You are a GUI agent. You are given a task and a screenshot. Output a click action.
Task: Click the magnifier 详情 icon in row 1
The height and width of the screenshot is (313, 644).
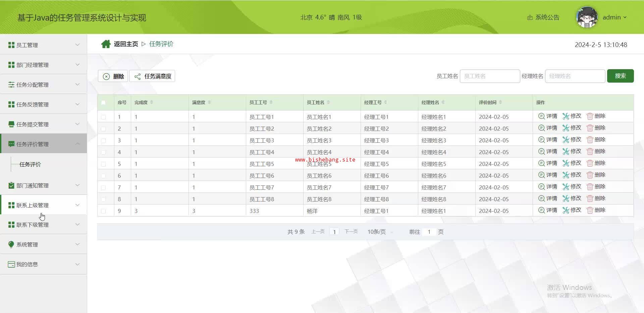(x=541, y=116)
